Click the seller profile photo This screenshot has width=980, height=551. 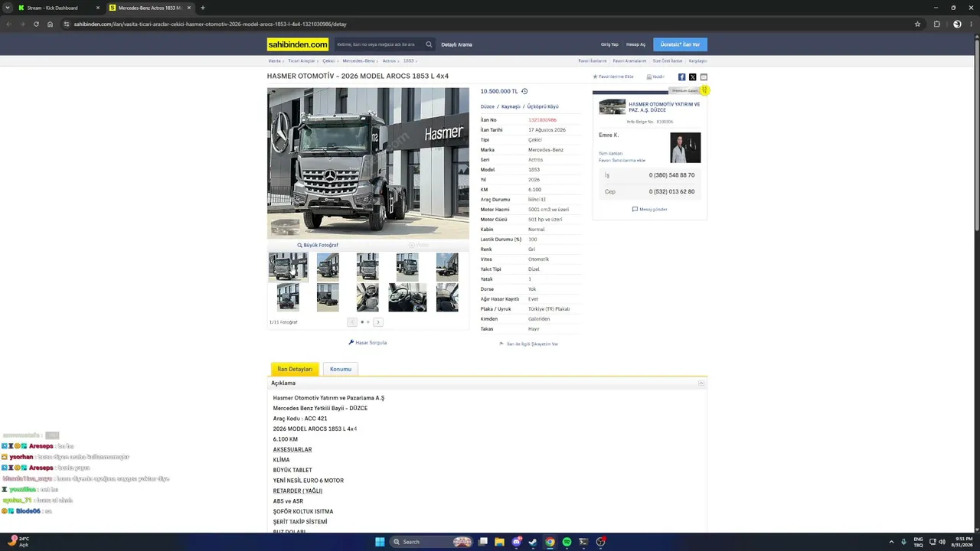pos(685,148)
